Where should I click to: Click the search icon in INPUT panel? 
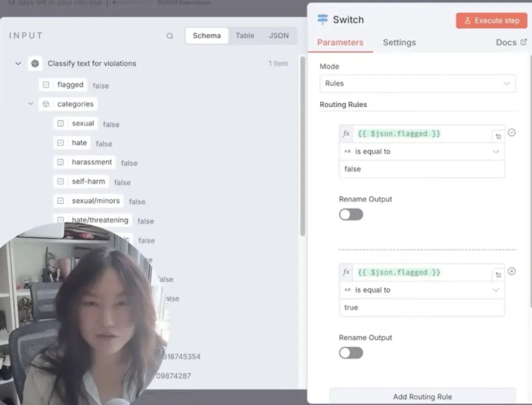pos(169,36)
